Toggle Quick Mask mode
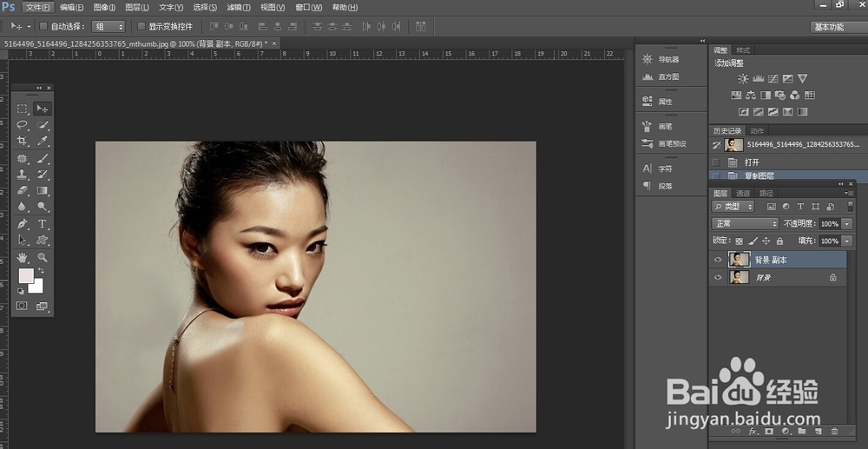The width and height of the screenshot is (868, 449). [23, 306]
